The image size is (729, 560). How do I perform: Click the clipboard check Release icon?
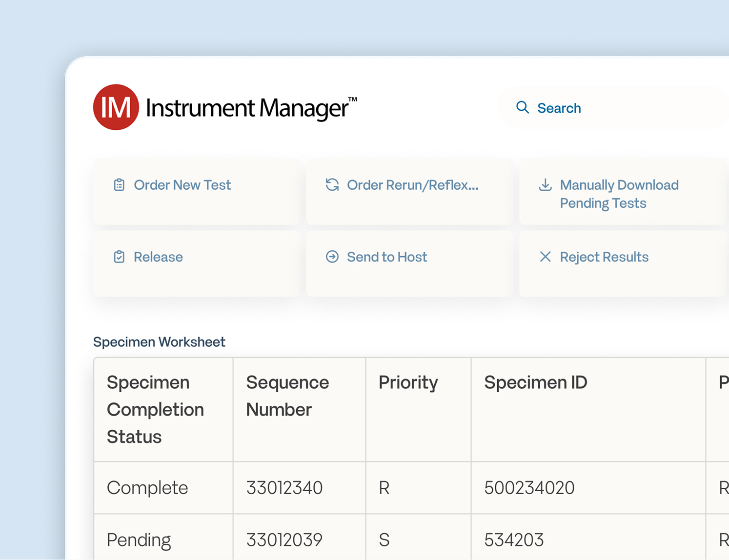tap(119, 257)
